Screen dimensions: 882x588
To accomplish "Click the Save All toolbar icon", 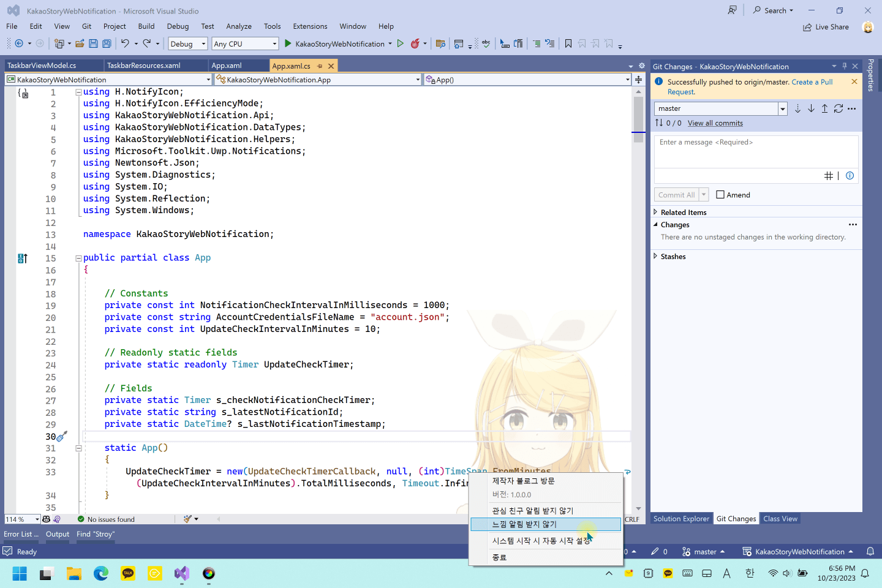I will (107, 43).
